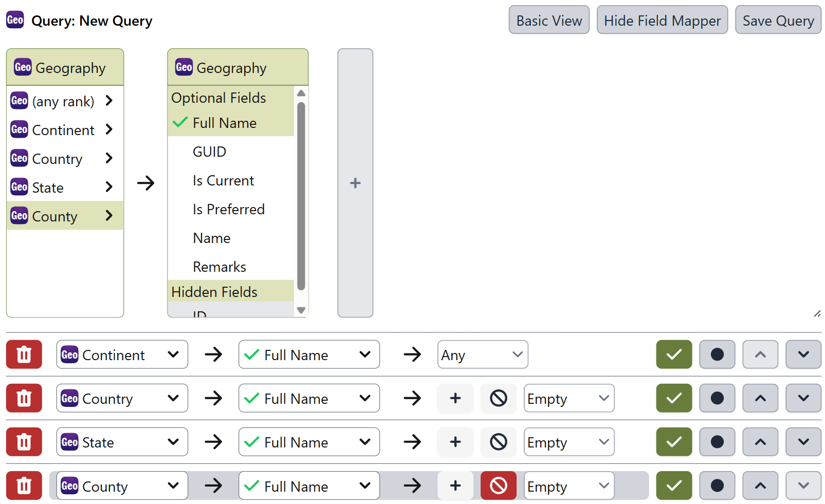Add OR condition to State row
Image resolution: width=825 pixels, height=504 pixels.
click(x=455, y=442)
